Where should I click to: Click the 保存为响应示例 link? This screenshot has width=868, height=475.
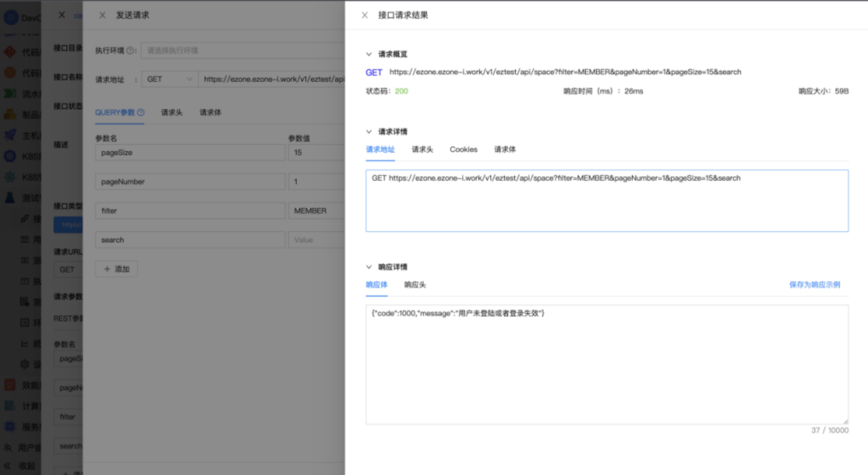[x=815, y=285]
